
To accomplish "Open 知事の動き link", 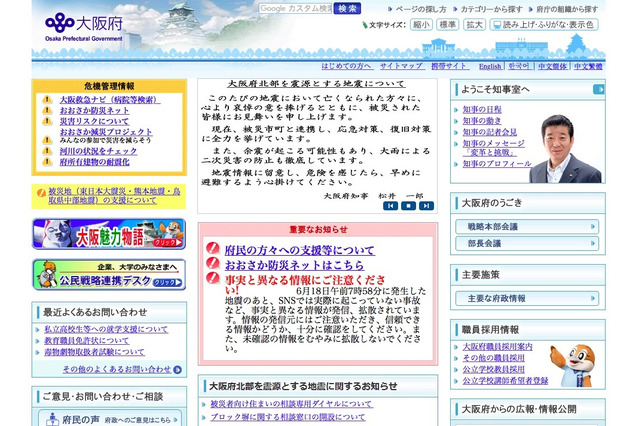I will coord(482,121).
